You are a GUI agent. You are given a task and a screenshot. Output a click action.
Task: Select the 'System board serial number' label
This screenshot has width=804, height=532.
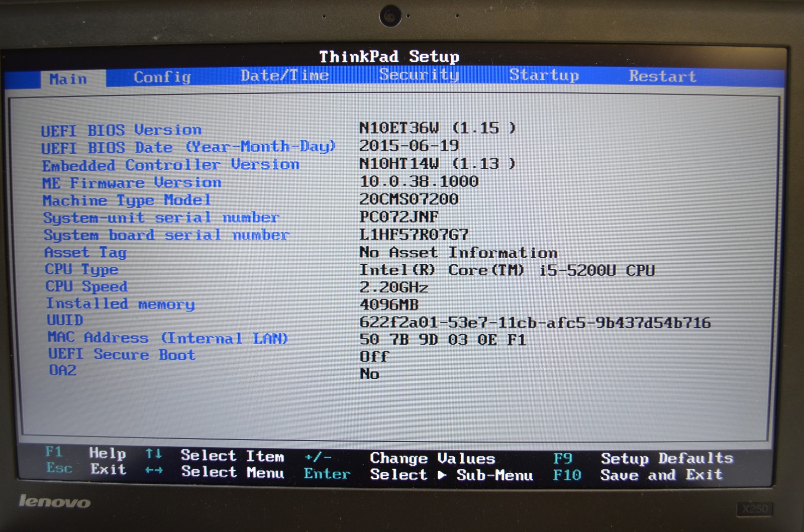[167, 235]
